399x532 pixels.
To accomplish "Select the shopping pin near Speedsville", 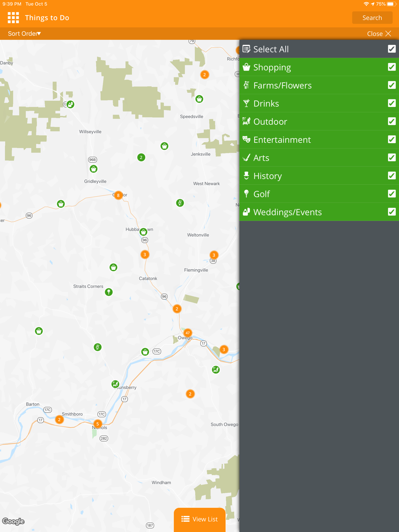I will coord(199,99).
